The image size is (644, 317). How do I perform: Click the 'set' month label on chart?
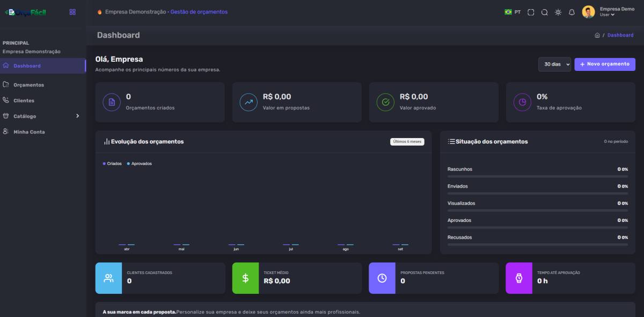click(400, 249)
